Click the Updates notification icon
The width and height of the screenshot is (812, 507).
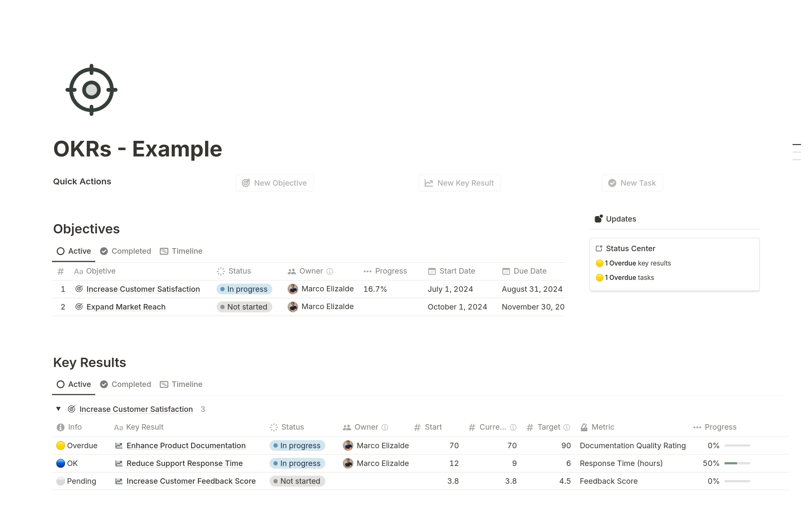tap(598, 219)
